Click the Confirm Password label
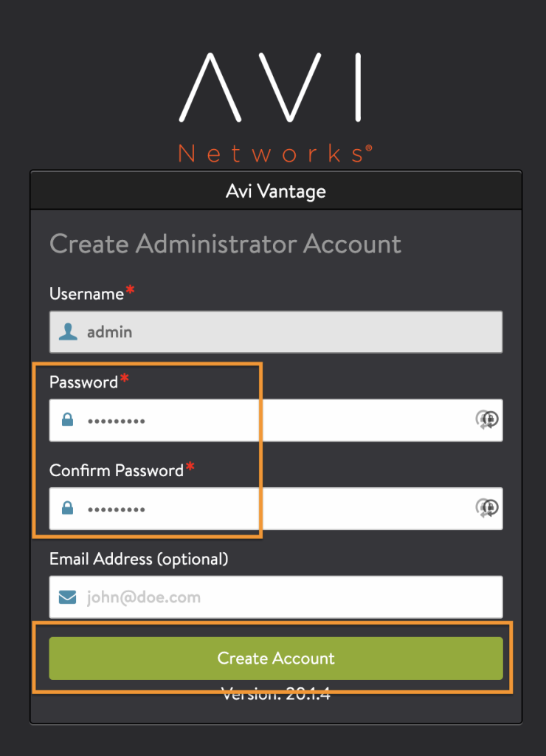The width and height of the screenshot is (546, 756). pyautogui.click(x=116, y=470)
